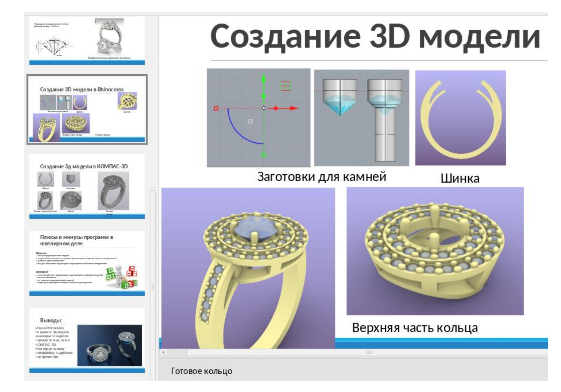The image size is (561, 392).
Task: Select the 'Создание 3D модели в Rhinoceros' slide thumbnail
Action: (87, 109)
